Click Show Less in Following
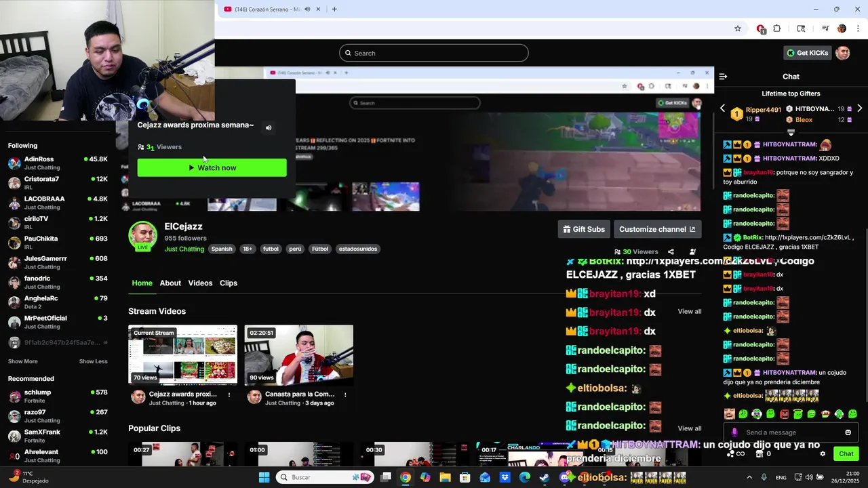This screenshot has height=488, width=868. (x=93, y=361)
